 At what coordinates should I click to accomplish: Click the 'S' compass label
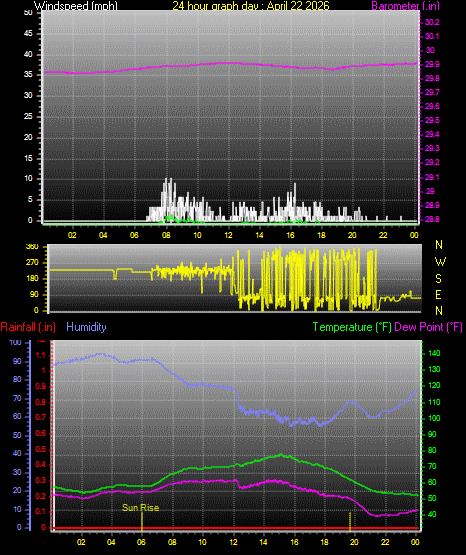[x=438, y=279]
